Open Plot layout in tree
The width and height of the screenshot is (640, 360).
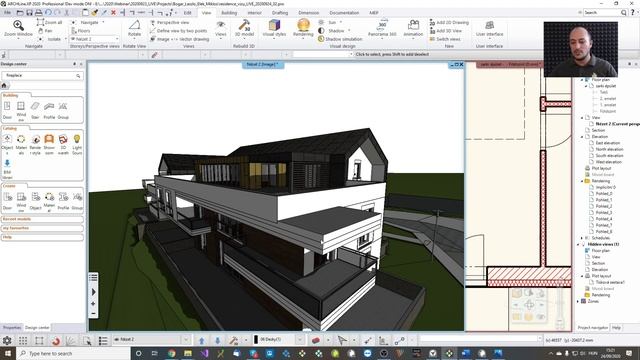601,168
